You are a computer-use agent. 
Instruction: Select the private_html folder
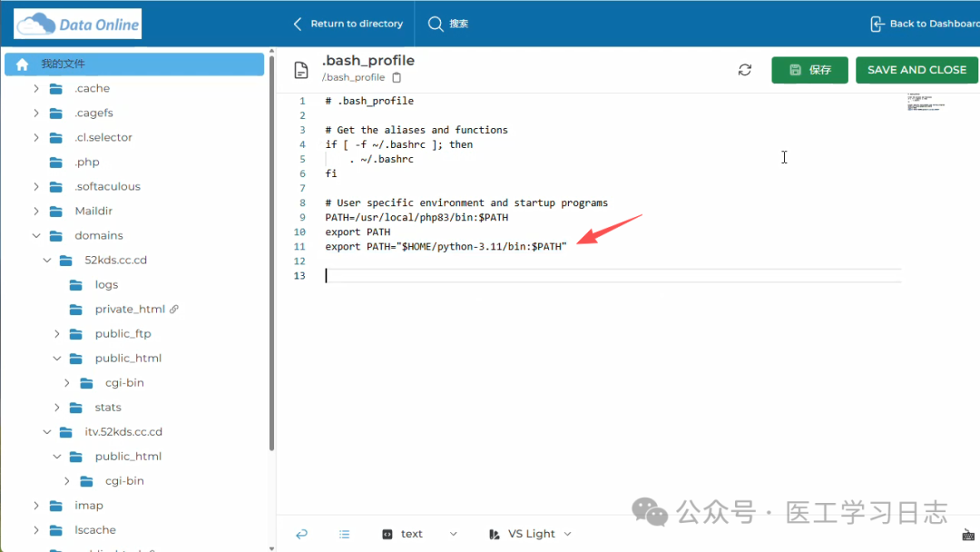[x=128, y=310]
